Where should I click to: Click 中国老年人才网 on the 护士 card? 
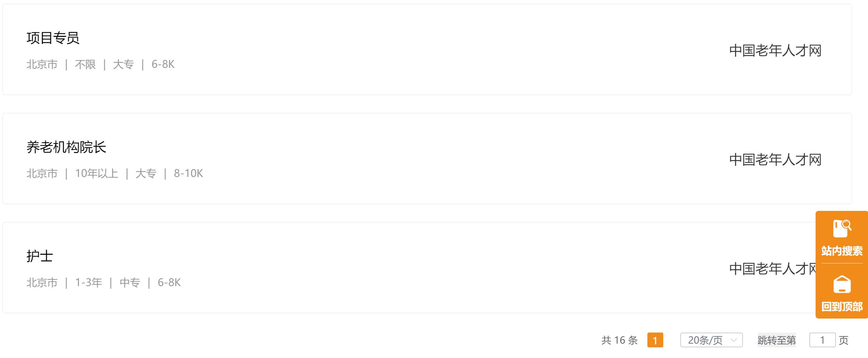tap(772, 269)
